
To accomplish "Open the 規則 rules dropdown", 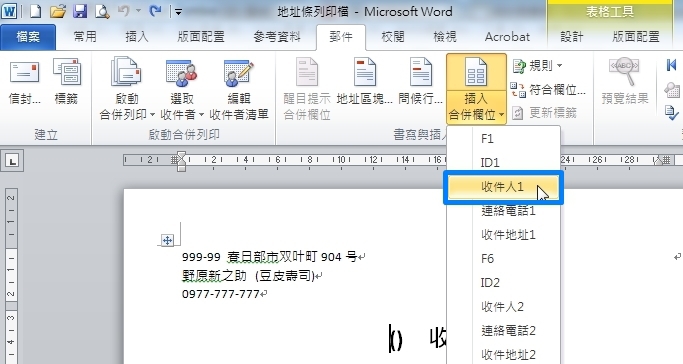I will [x=537, y=66].
